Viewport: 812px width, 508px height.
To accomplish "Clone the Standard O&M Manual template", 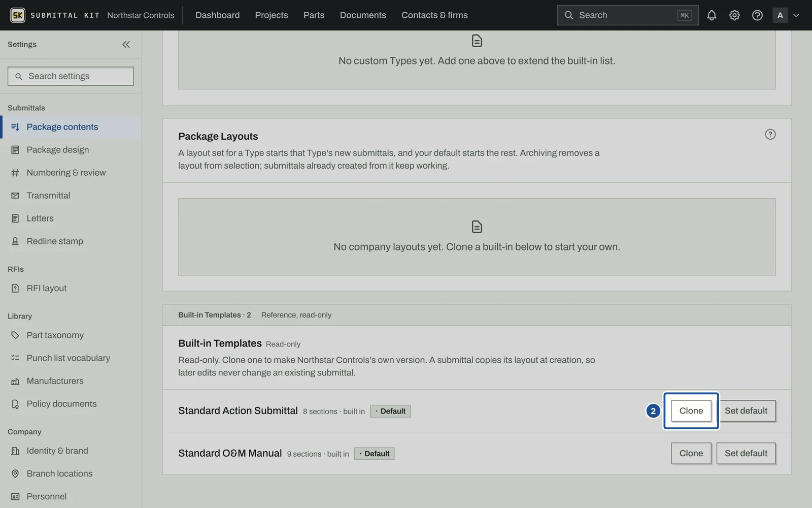I will point(691,453).
